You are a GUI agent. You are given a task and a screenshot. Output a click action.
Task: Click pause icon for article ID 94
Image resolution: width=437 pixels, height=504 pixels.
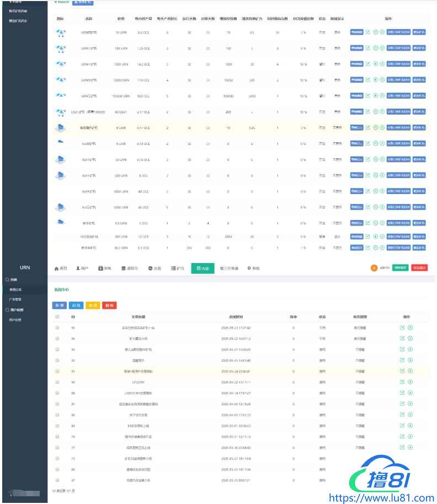tap(410, 338)
